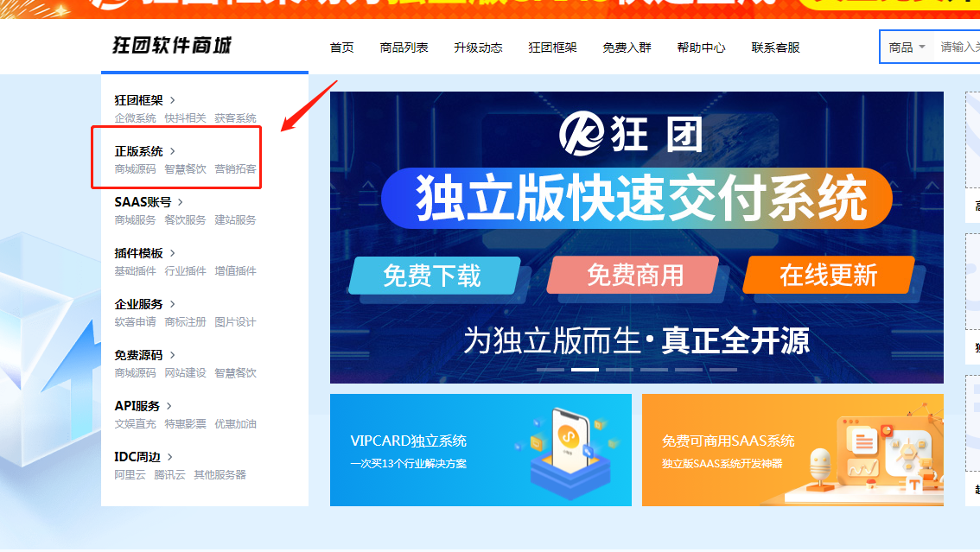The width and height of the screenshot is (980, 552).
Task: Jump to the last carousel slide indicator
Action: point(723,370)
